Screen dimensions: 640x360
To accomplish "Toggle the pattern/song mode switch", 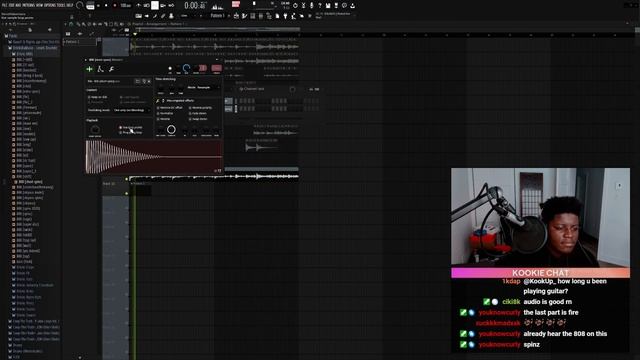I will [90, 6].
